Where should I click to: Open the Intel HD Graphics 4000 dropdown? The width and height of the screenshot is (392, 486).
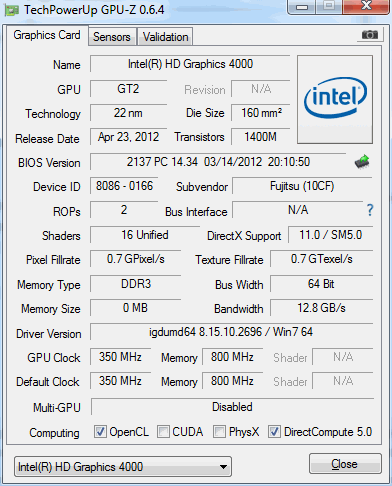[x=123, y=467]
